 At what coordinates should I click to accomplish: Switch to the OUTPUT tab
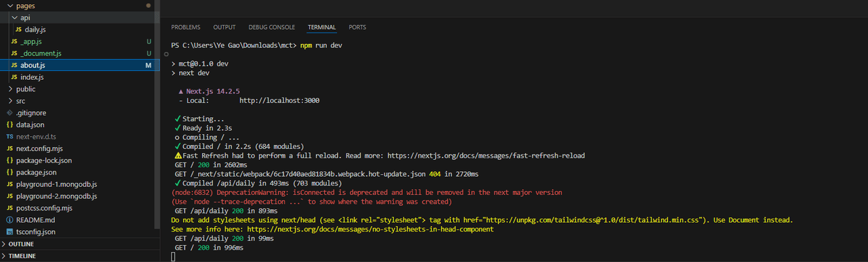coord(224,27)
